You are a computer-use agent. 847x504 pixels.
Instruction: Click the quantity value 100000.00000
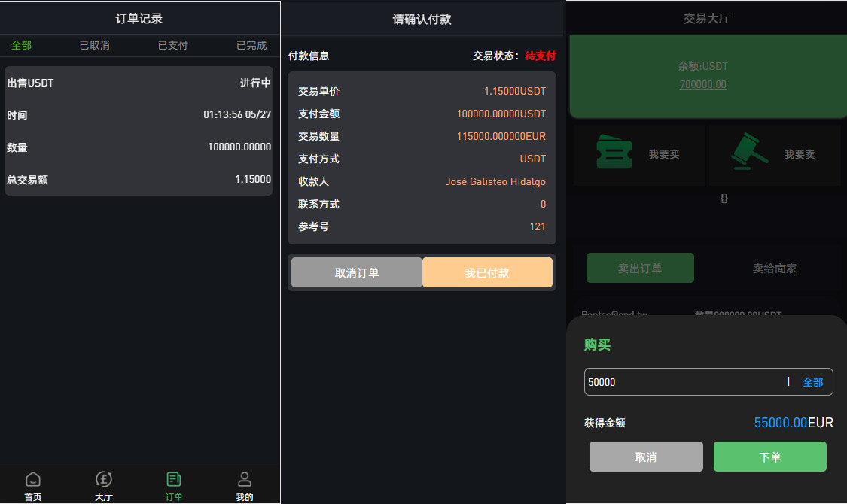click(x=239, y=147)
